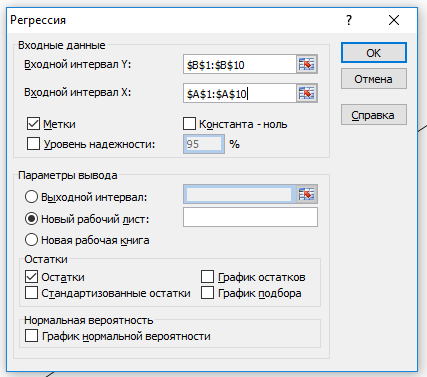Enable Уровень надежности checkbox
Viewport: 427px width, 377px height.
pyautogui.click(x=33, y=144)
